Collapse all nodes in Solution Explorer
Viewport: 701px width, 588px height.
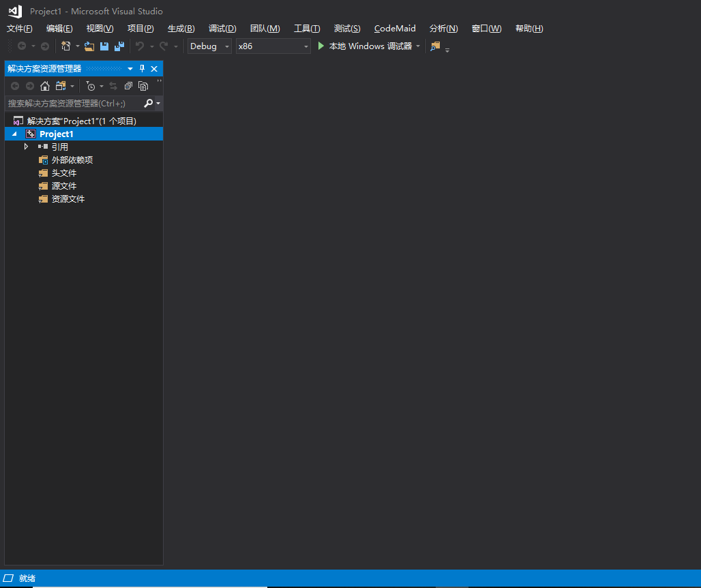pos(128,86)
